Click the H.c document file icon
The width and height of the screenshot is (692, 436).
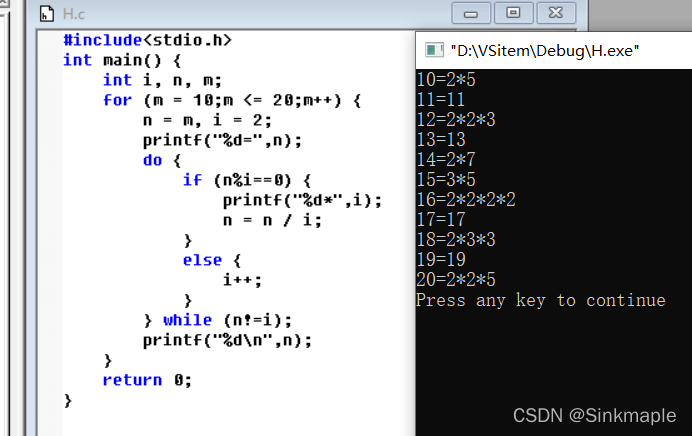47,14
